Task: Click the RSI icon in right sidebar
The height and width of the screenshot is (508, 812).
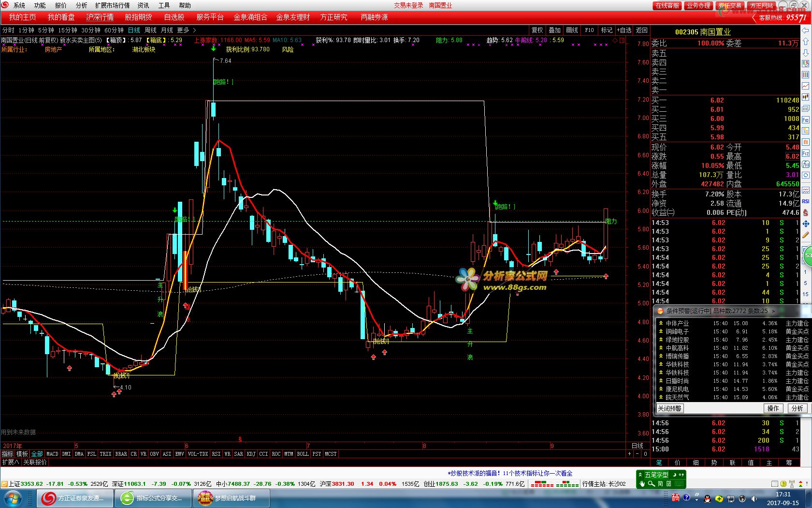Action: tap(806, 201)
